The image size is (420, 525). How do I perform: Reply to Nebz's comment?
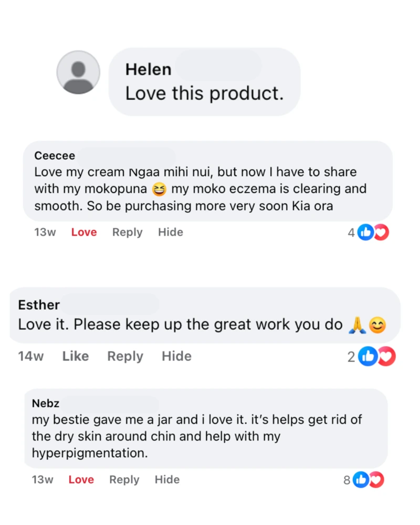pyautogui.click(x=124, y=479)
